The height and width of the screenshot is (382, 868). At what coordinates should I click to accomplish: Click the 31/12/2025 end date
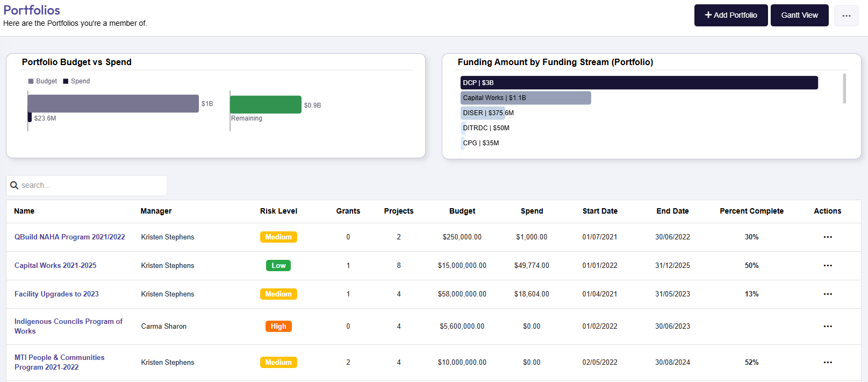pyautogui.click(x=672, y=265)
